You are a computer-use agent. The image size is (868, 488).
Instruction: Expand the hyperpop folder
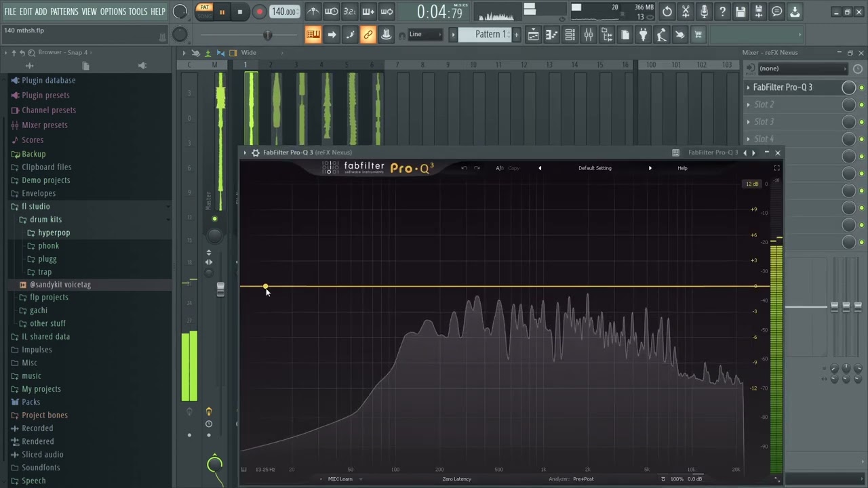[54, 232]
